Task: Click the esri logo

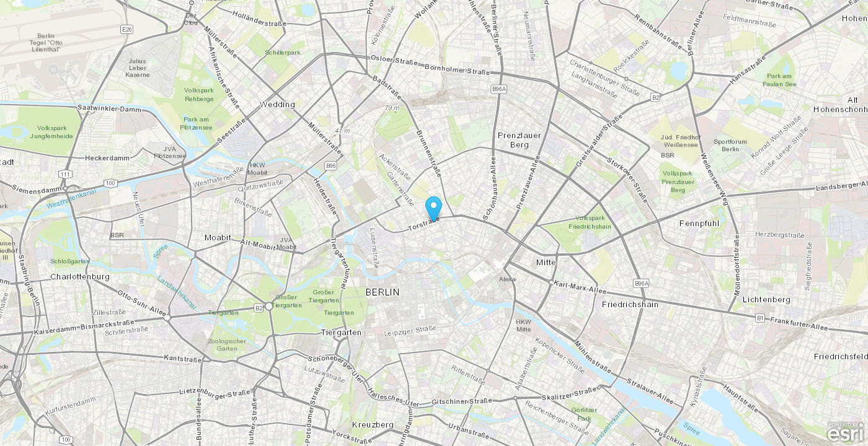Action: pos(846,432)
